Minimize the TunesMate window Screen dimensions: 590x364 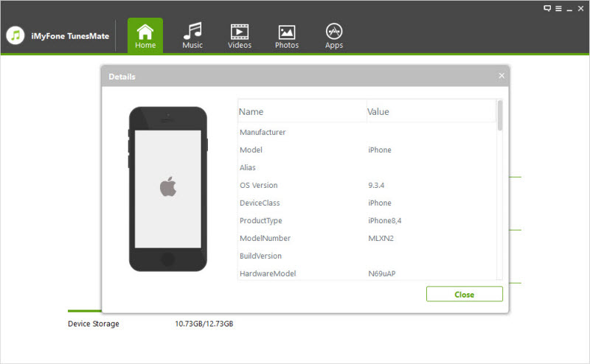coord(569,9)
